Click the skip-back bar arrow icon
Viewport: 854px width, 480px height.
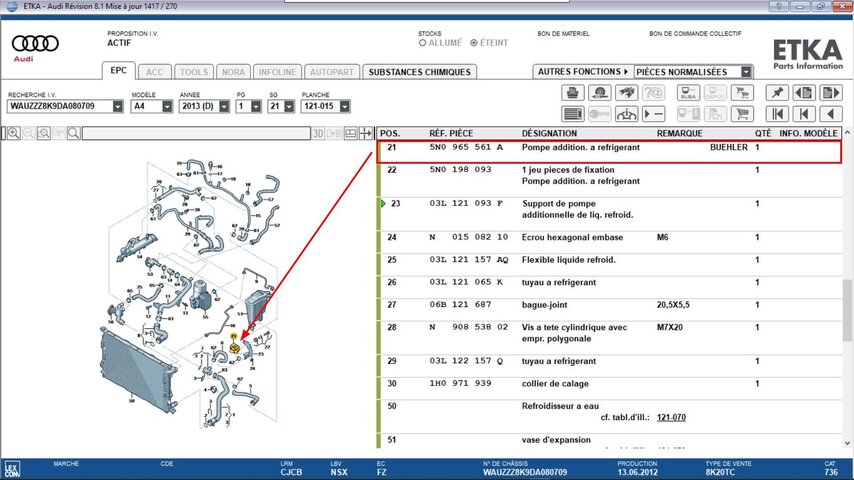tap(804, 114)
